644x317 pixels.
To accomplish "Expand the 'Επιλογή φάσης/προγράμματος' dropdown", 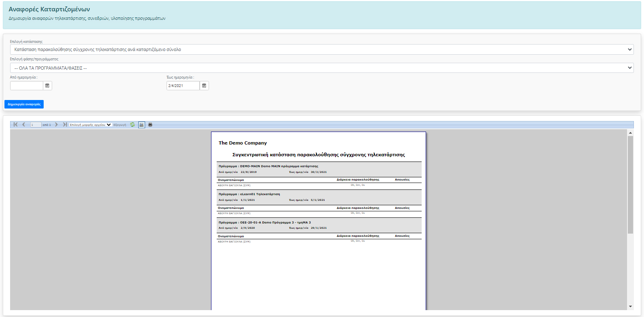I will 321,68.
